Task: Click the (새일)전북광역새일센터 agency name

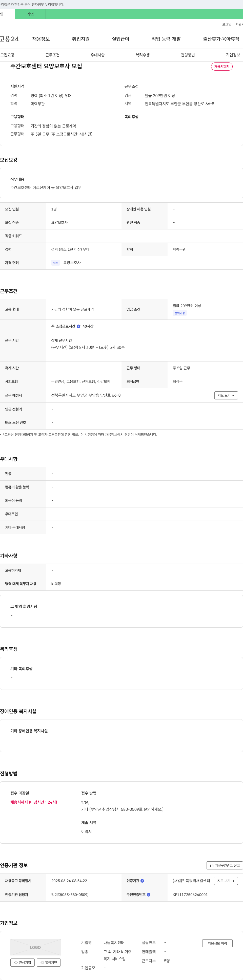Action: 191,881
